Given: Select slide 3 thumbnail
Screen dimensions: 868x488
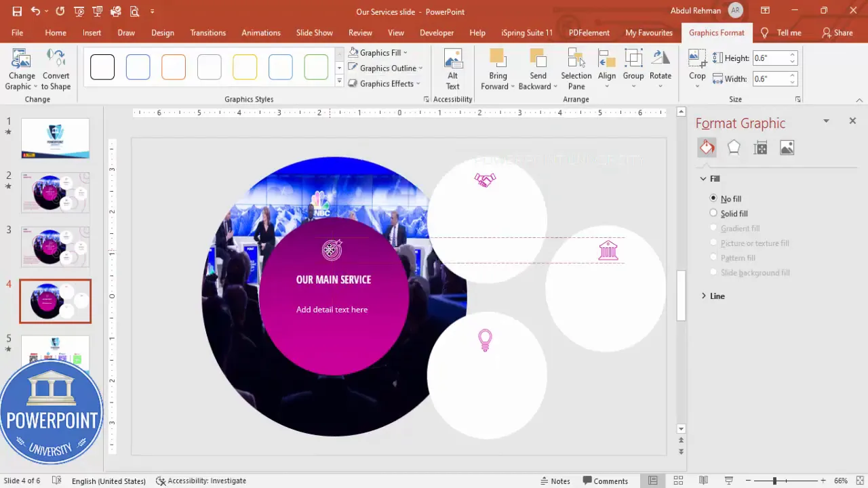Looking at the screenshot, I should coord(55,247).
